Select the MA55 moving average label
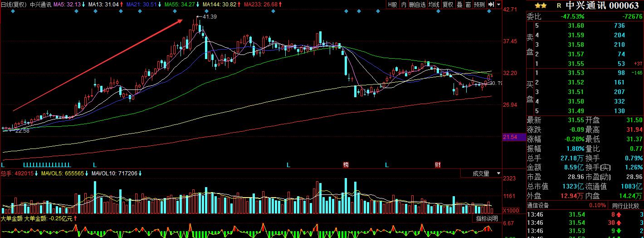 pyautogui.click(x=180, y=5)
